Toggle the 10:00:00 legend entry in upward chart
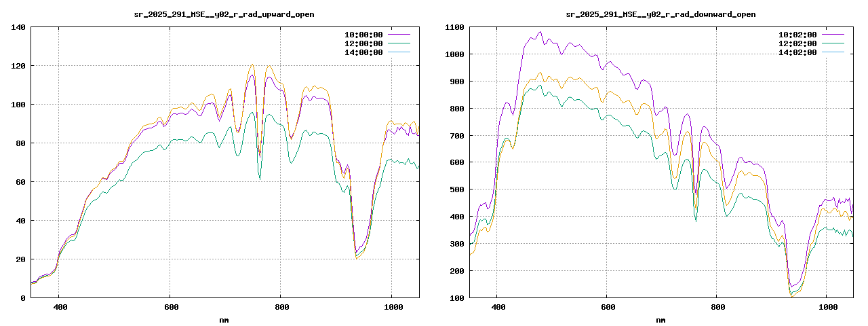Screen dimensions: 868x326 pos(363,35)
